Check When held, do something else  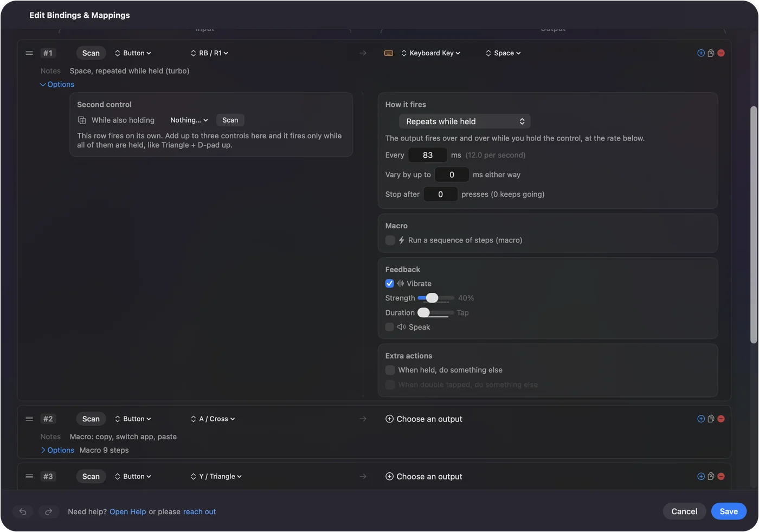pos(390,370)
